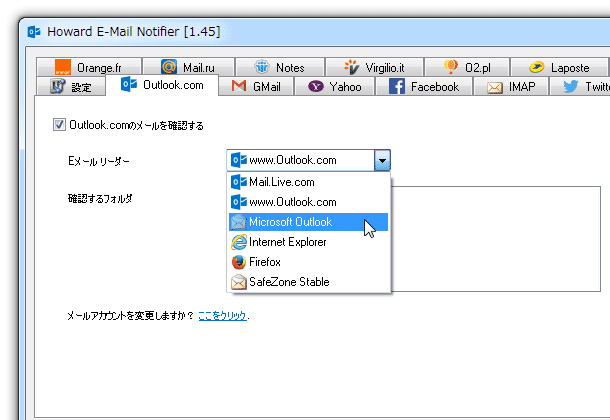610x420 pixels.
Task: Select Mail.Live.com from the dropdown list
Action: pos(309,182)
